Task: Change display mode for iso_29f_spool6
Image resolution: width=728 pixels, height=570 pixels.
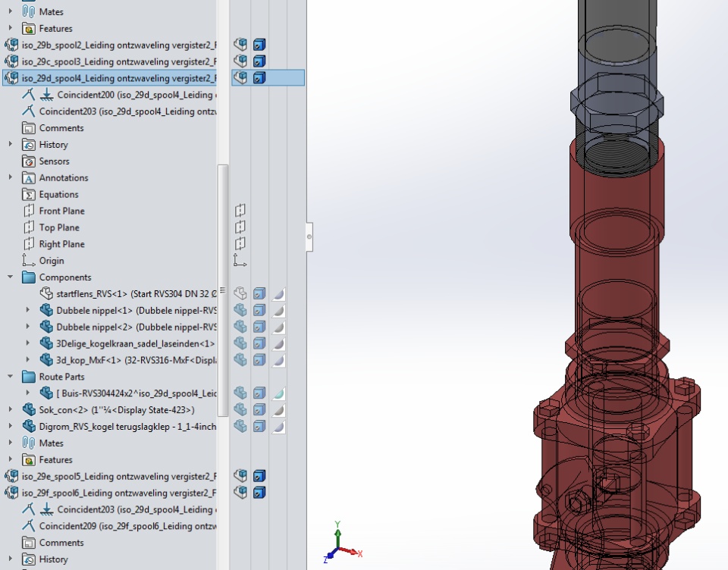Action: [259, 493]
